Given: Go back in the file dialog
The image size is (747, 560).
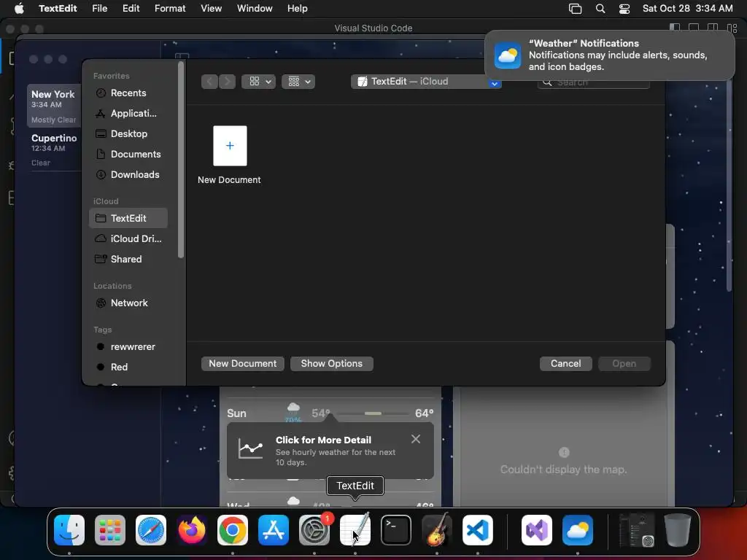Looking at the screenshot, I should click(x=209, y=82).
